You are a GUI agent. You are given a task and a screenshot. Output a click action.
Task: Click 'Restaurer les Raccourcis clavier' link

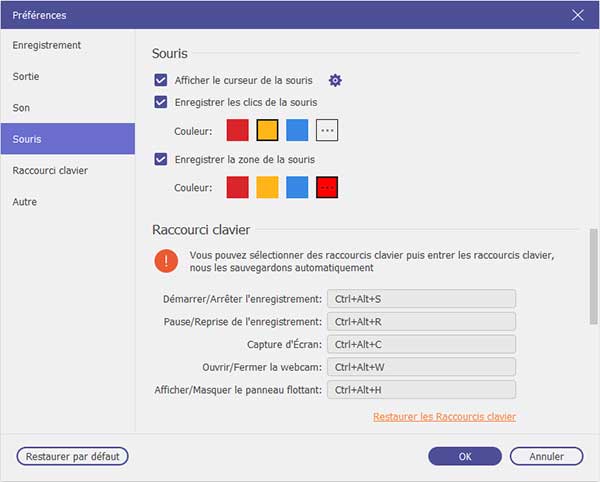click(x=444, y=416)
